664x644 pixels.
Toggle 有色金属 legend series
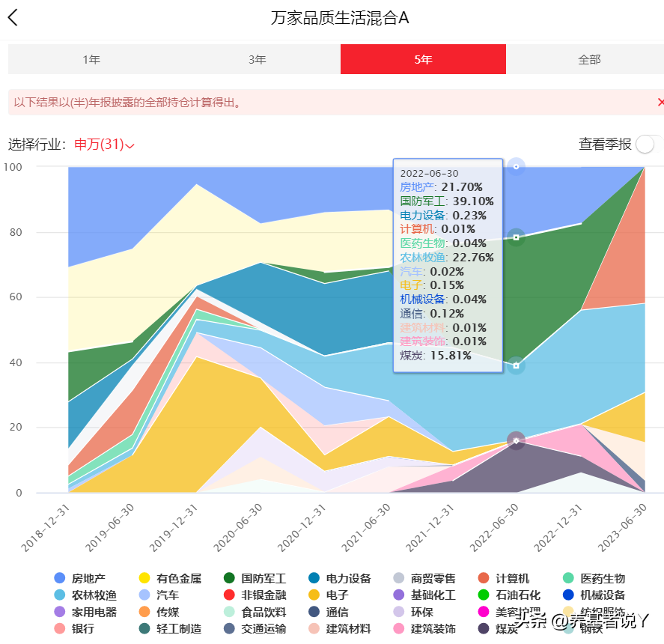(x=170, y=578)
